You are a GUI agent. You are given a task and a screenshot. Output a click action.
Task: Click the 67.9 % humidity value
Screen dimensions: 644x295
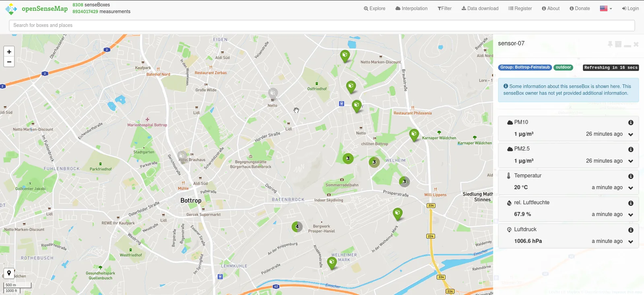point(522,214)
